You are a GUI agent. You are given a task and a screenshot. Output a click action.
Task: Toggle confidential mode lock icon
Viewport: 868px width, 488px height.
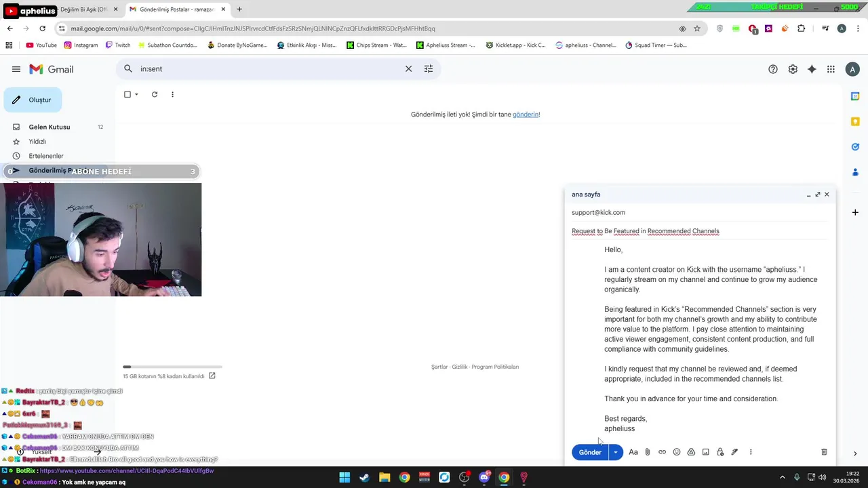pyautogui.click(x=720, y=452)
